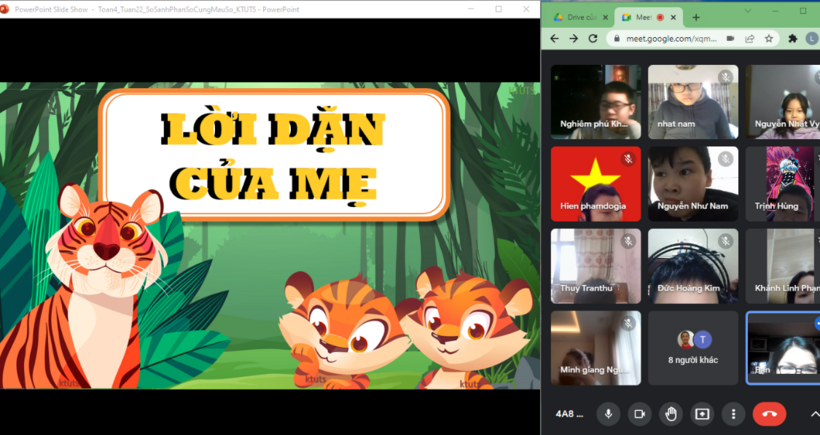The width and height of the screenshot is (820, 435).
Task: Open Meet more options three-dot menu
Action: 734,414
